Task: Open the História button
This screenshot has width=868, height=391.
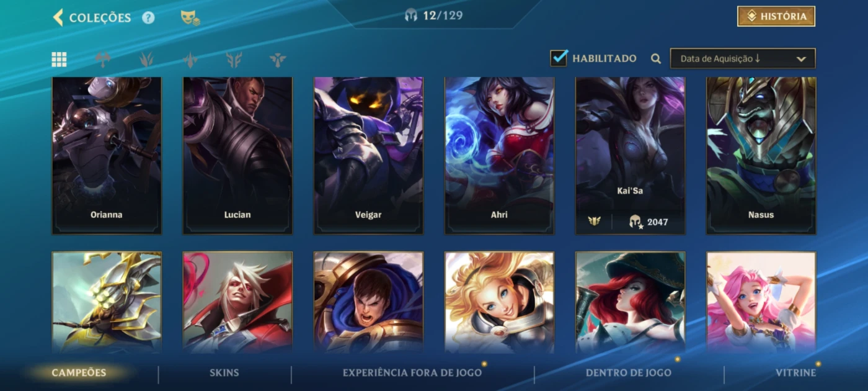Action: pyautogui.click(x=776, y=16)
